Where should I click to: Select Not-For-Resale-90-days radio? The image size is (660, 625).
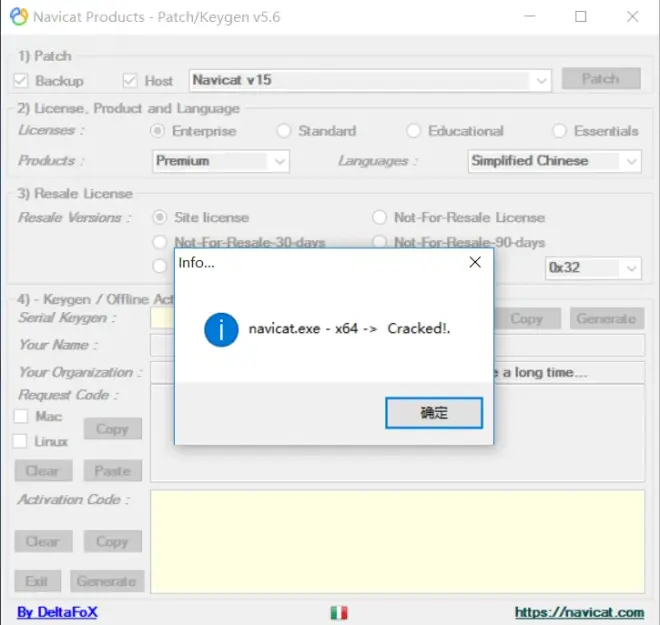point(379,242)
